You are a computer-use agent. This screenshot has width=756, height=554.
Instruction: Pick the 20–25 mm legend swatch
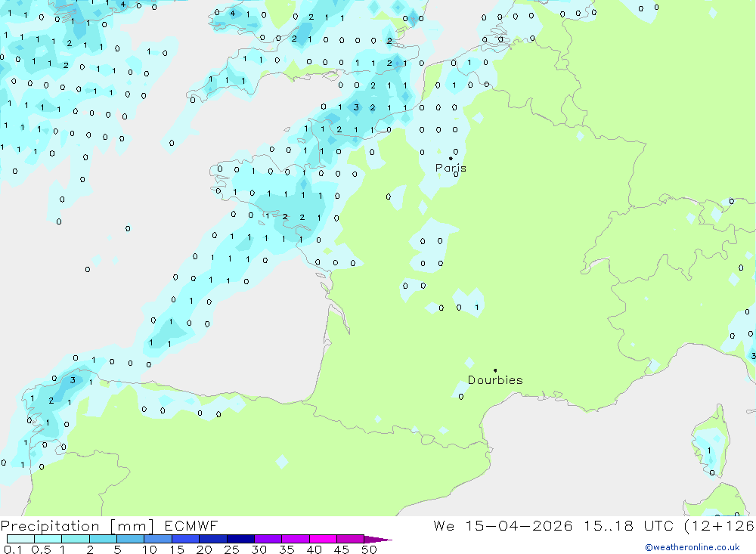coord(213,539)
